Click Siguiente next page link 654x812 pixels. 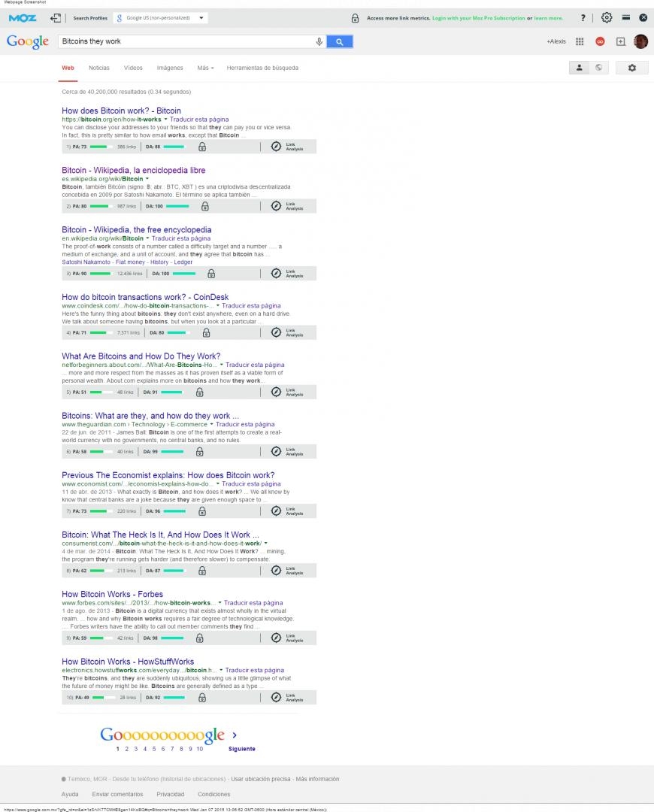242,749
